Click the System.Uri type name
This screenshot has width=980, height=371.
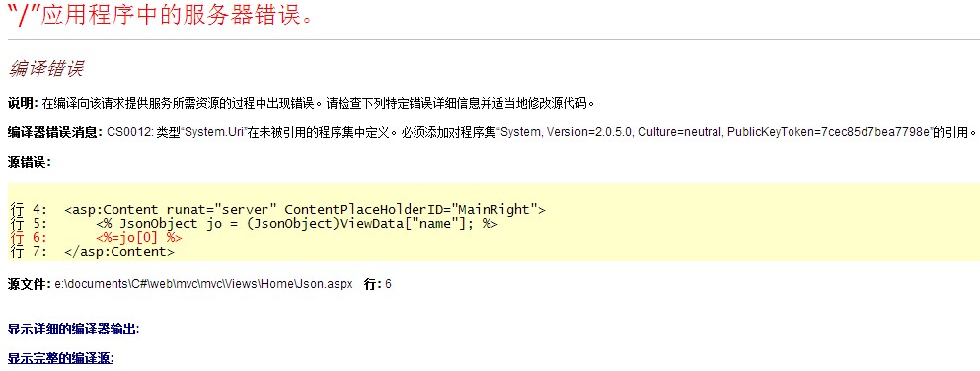(x=214, y=132)
